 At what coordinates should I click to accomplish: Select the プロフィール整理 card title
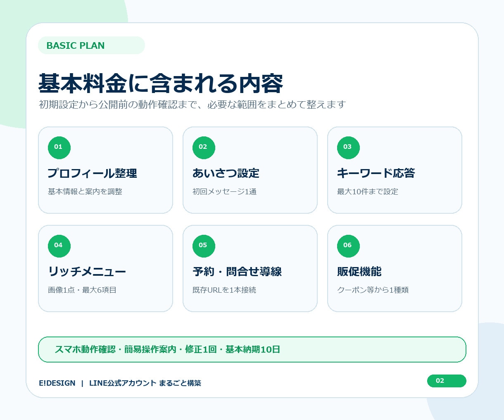(x=92, y=173)
